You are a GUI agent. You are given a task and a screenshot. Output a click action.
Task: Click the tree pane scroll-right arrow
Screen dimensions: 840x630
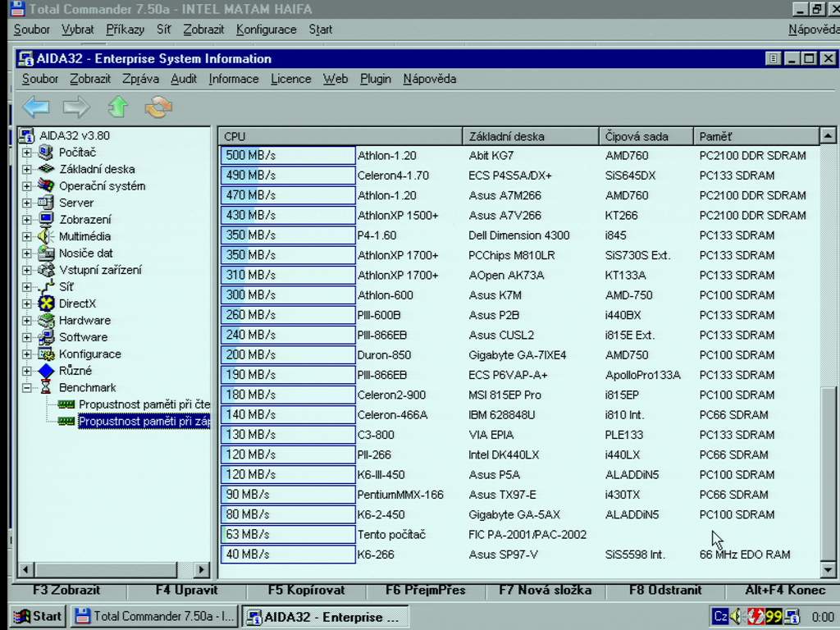coord(202,569)
